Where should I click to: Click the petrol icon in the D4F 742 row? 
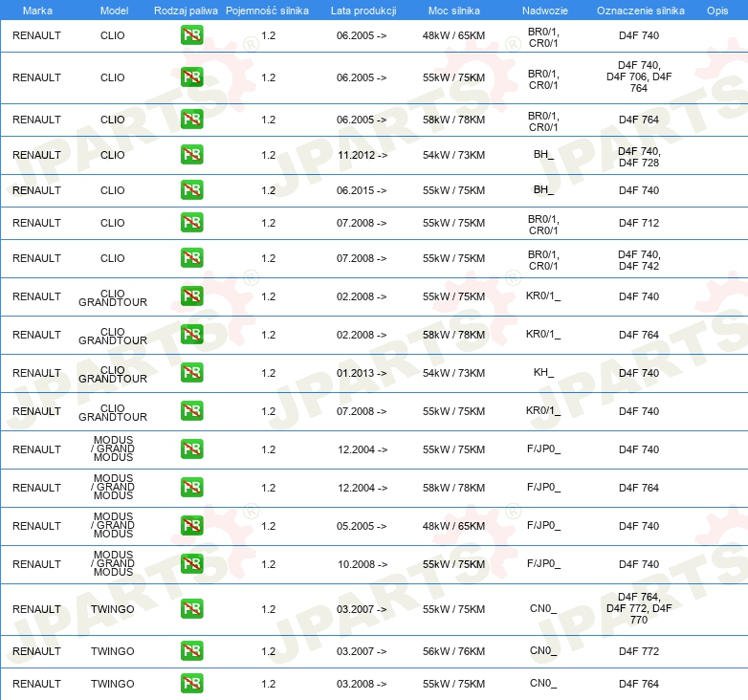pyautogui.click(x=191, y=258)
